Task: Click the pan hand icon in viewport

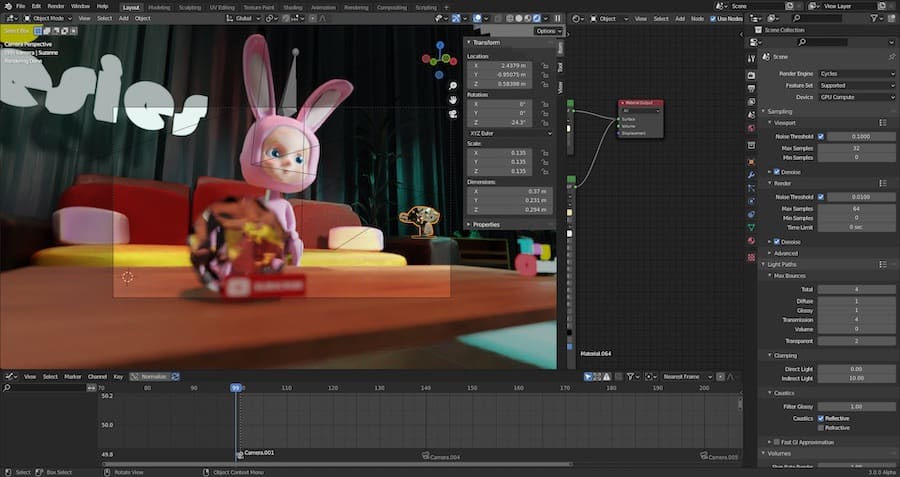Action: pos(453,101)
